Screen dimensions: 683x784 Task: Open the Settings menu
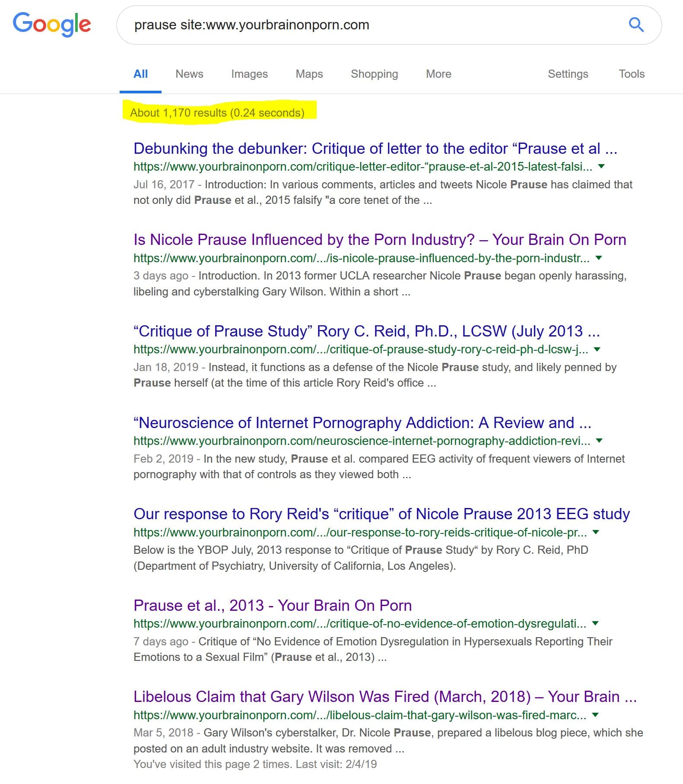coord(568,74)
